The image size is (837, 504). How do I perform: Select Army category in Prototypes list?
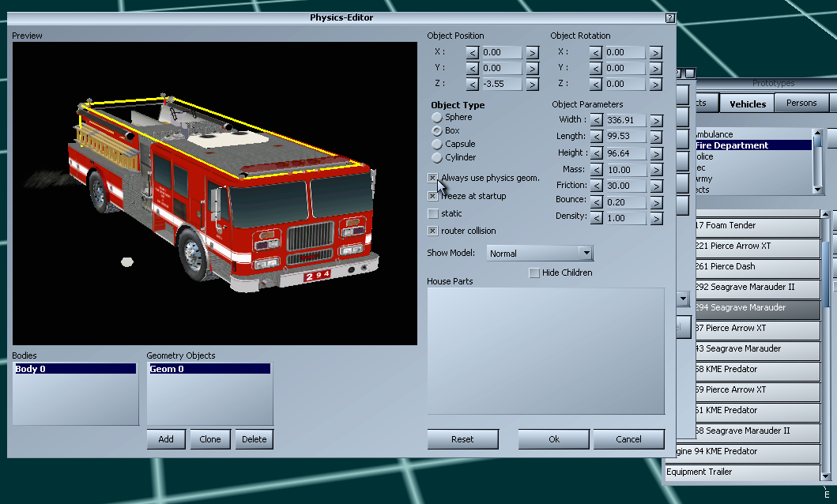point(753,179)
